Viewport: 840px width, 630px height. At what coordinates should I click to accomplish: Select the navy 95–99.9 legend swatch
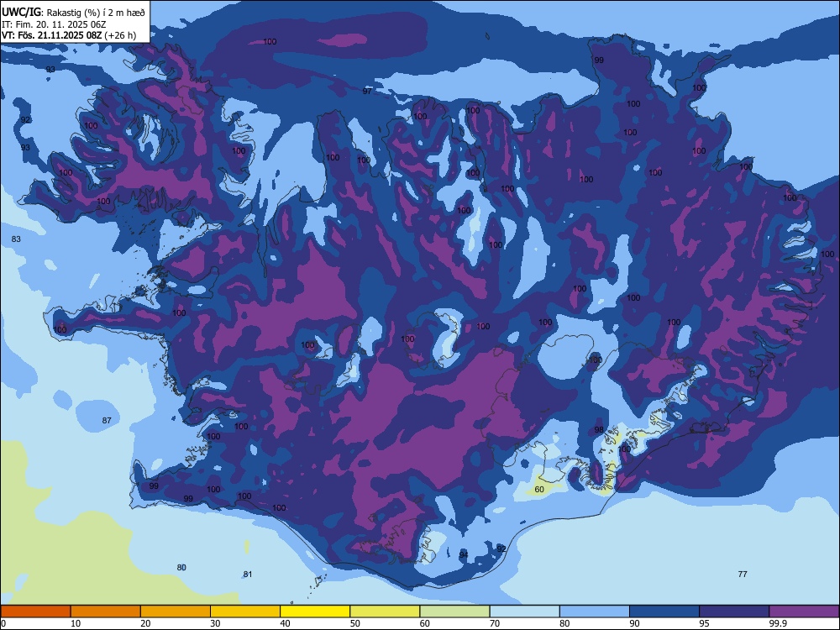point(734,612)
